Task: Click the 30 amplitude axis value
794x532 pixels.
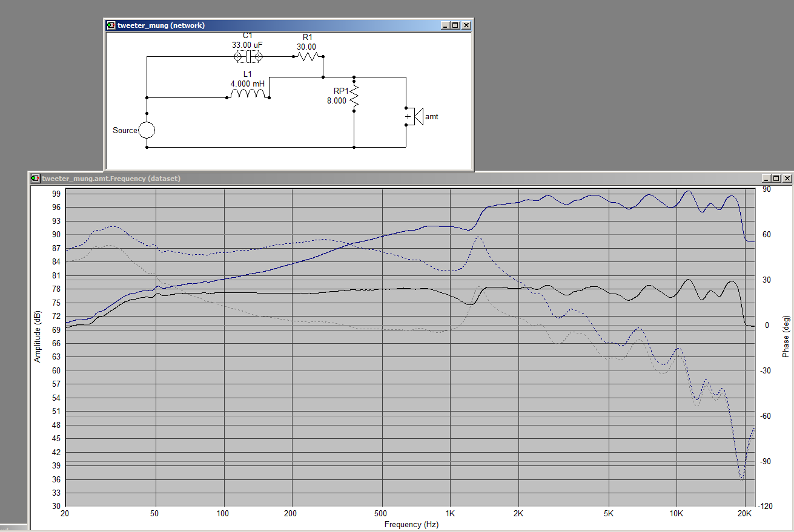Action: click(56, 506)
